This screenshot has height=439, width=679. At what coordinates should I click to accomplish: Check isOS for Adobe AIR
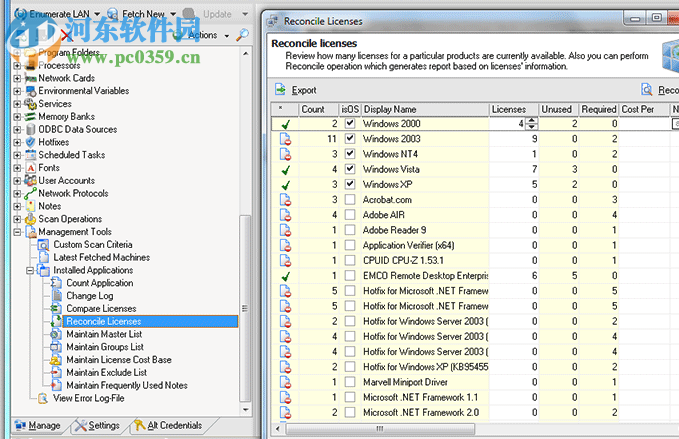(x=350, y=215)
